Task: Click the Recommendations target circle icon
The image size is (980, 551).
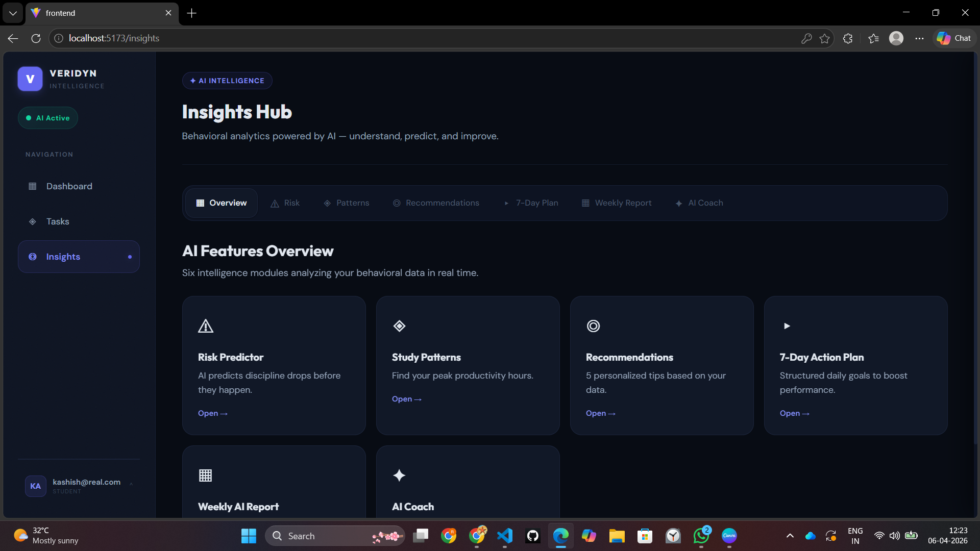Action: [x=593, y=326]
